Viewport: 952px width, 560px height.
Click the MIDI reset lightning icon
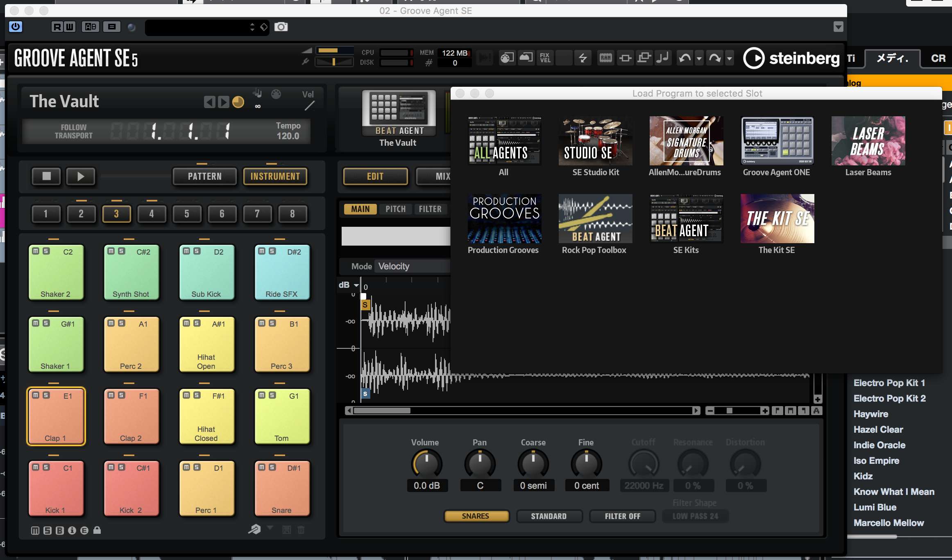[583, 58]
